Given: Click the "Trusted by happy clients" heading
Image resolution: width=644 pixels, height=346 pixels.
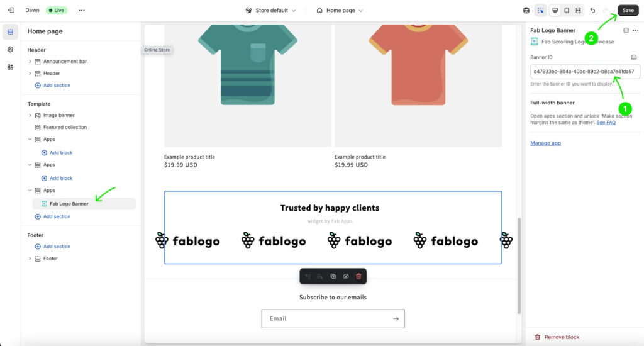Looking at the screenshot, I should point(330,208).
